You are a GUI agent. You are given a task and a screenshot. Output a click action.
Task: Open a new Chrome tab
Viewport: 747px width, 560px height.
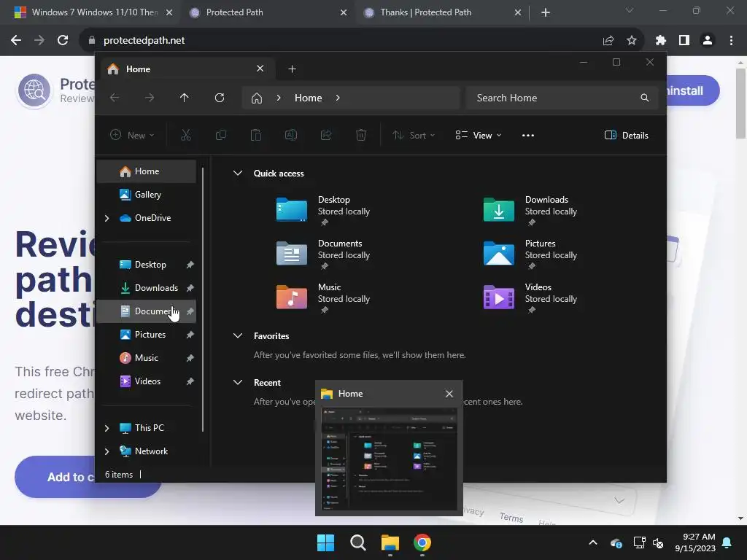tap(546, 12)
